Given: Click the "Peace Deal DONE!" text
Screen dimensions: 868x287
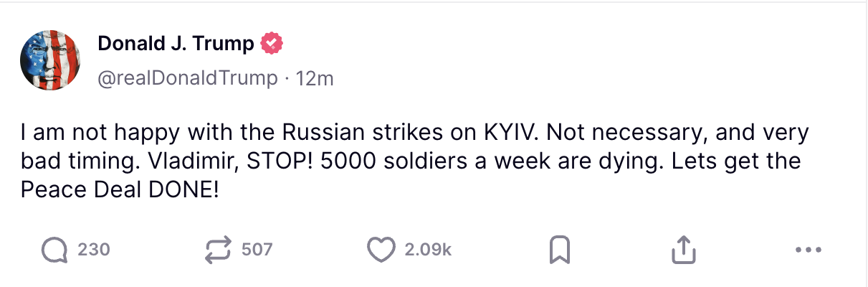Looking at the screenshot, I should (x=118, y=189).
